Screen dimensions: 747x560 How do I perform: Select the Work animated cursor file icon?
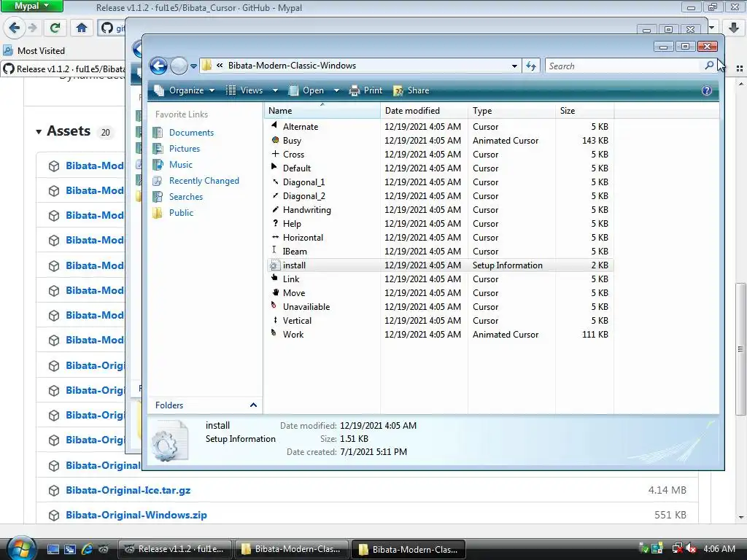[x=274, y=333]
